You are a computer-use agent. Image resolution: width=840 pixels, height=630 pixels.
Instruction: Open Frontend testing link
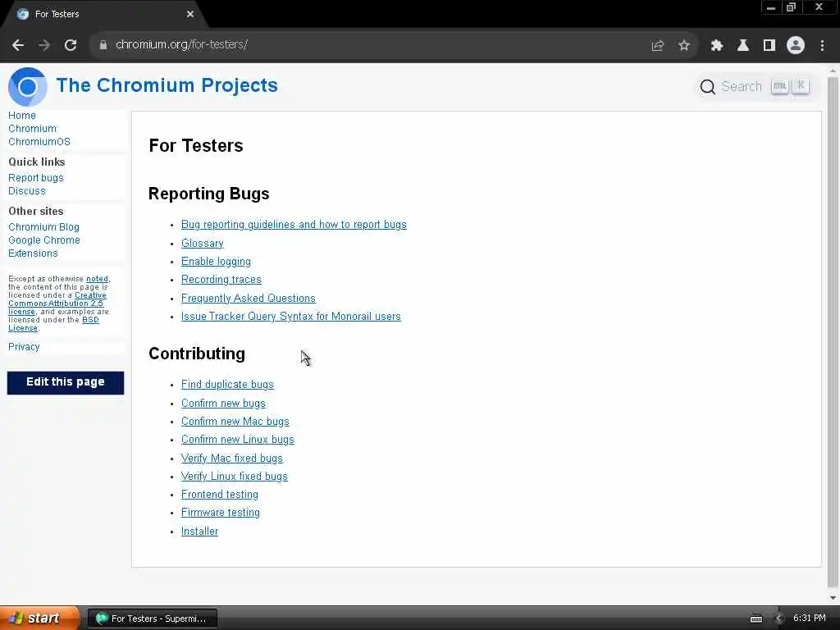point(219,495)
